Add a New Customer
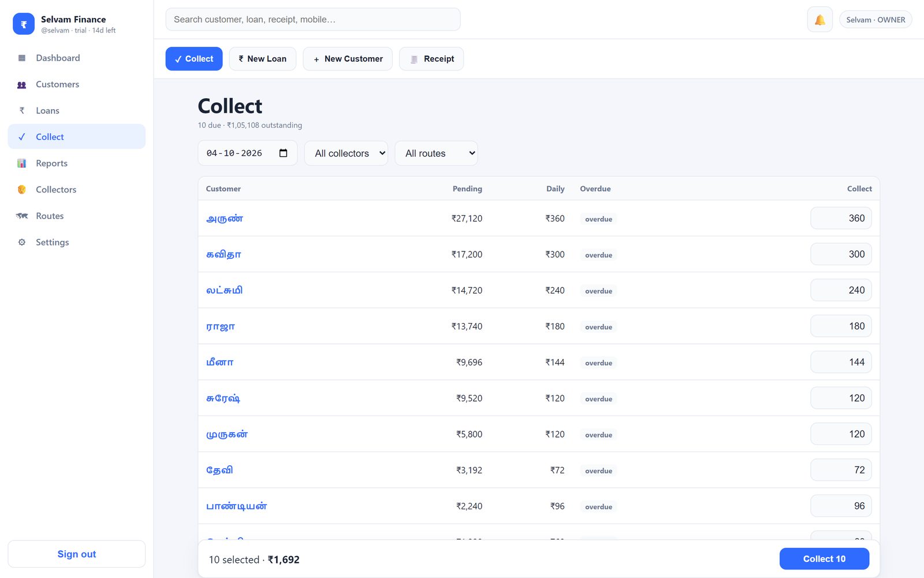This screenshot has height=578, width=924. [348, 59]
